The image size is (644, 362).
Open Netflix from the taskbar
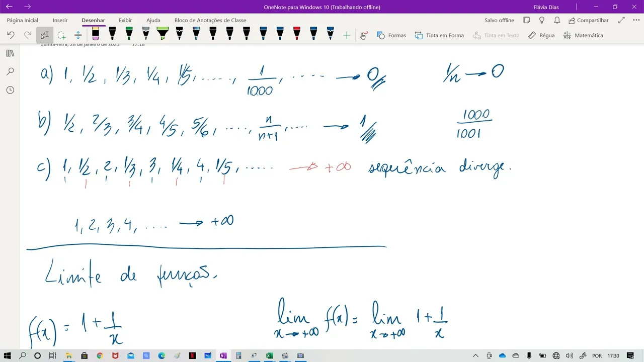(x=192, y=355)
